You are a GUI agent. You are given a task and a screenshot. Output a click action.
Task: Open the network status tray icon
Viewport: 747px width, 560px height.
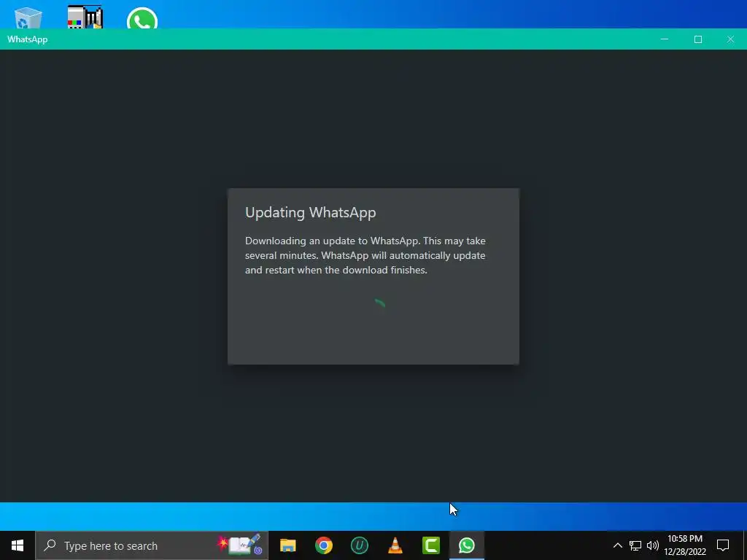coord(635,545)
